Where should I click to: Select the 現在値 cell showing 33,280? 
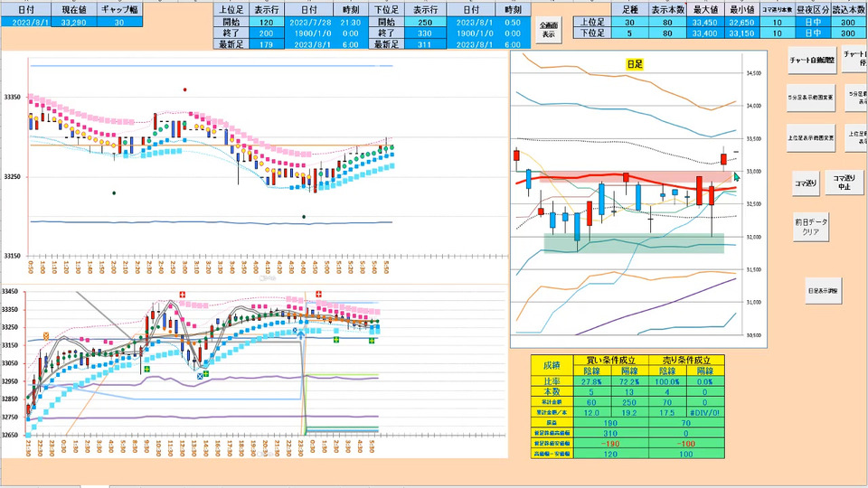pyautogui.click(x=73, y=22)
